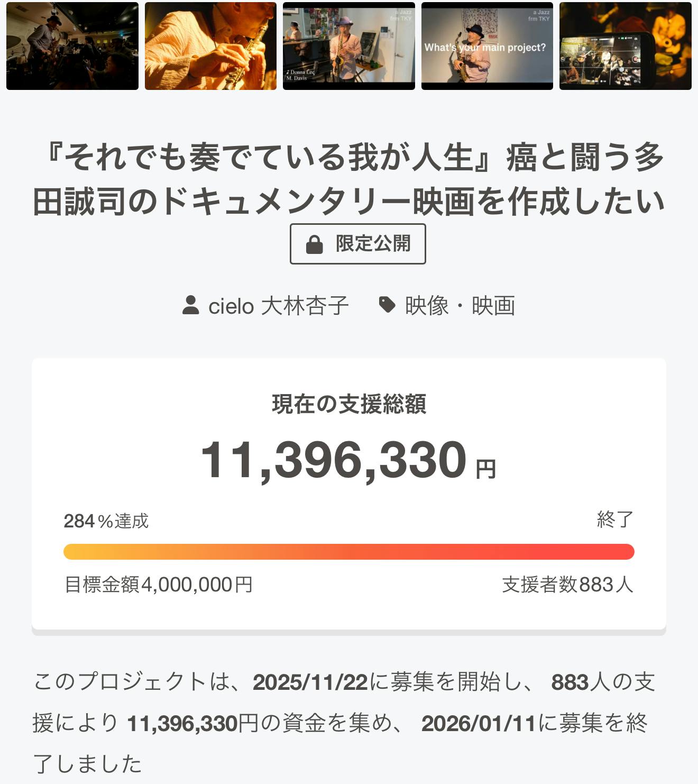Open project owner cielo 大林杏子 profile
Image resolution: width=698 pixels, height=784 pixels.
(x=278, y=306)
